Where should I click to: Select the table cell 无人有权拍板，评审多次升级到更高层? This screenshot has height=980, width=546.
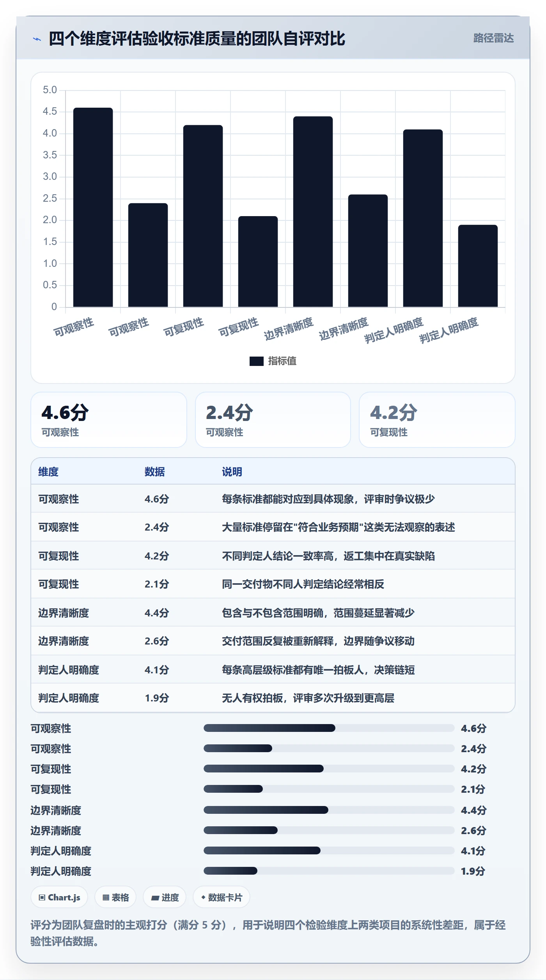(x=308, y=698)
